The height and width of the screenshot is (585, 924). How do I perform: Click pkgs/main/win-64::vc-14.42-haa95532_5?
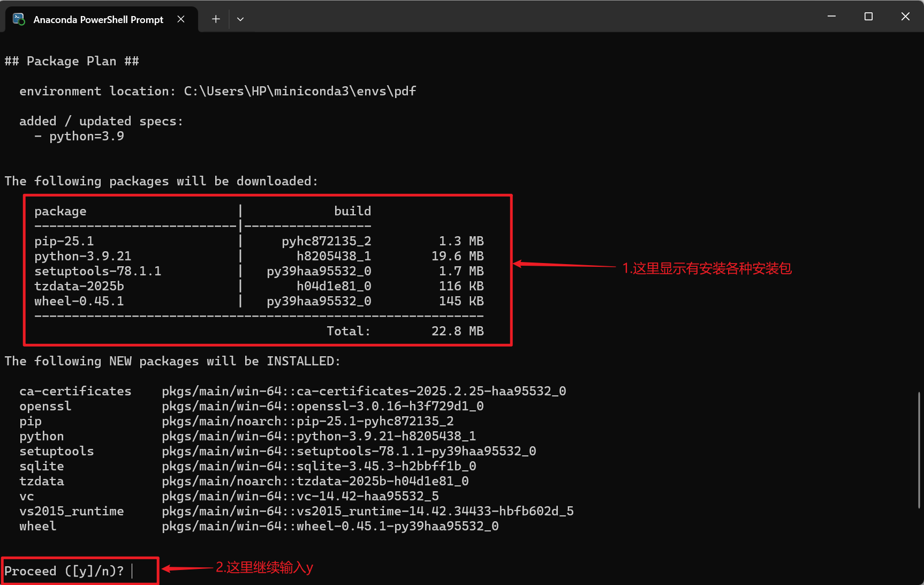pyautogui.click(x=300, y=496)
